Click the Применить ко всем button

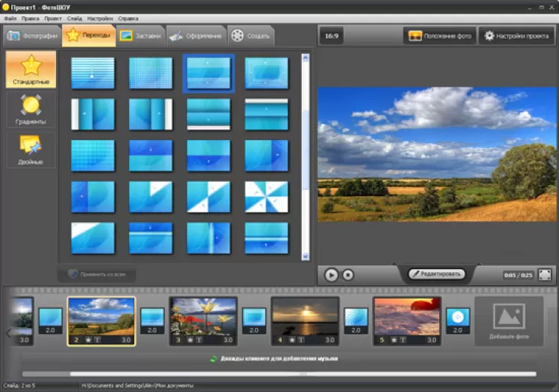(97, 274)
